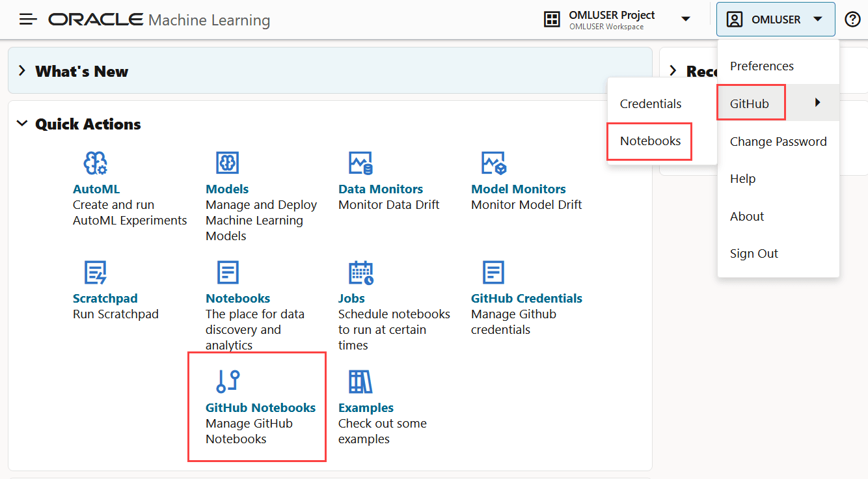Click the GitHub Notebooks branch icon
Image resolution: width=868 pixels, height=479 pixels.
pyautogui.click(x=228, y=381)
